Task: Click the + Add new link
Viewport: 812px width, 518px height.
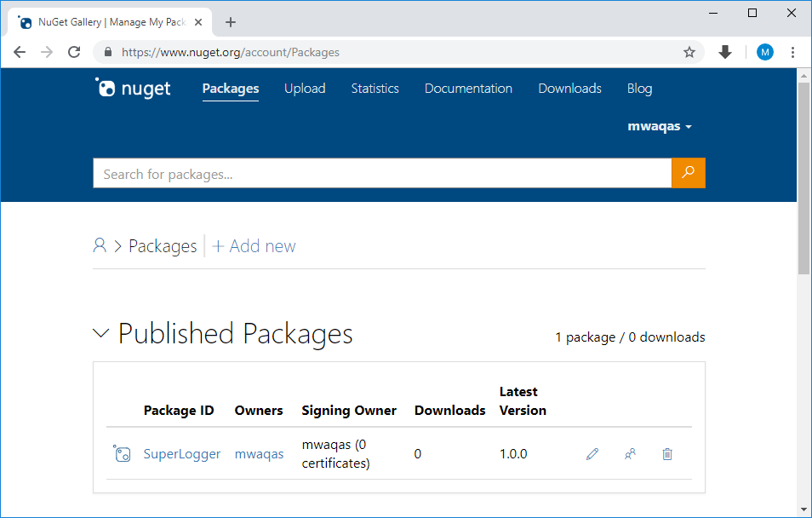Action: [x=253, y=245]
